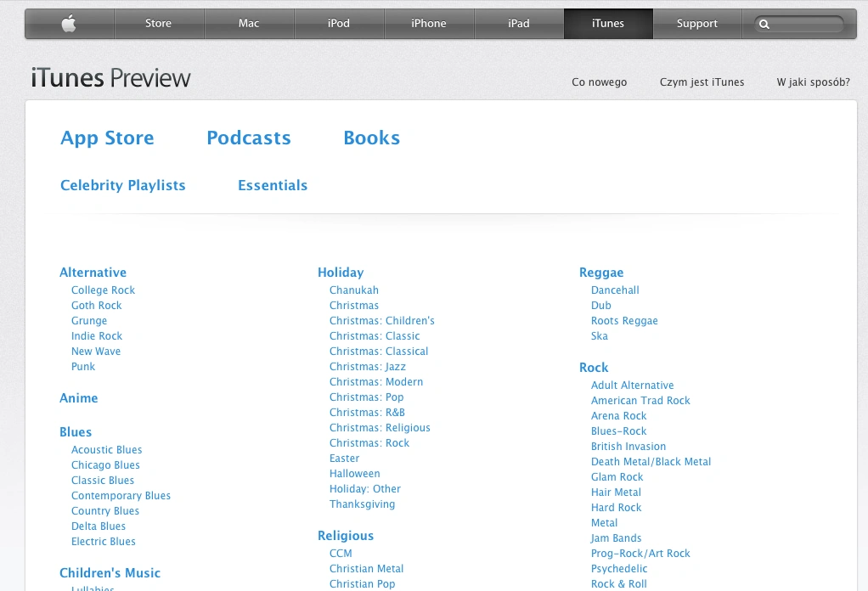868x591 pixels.
Task: Select Delta Blues
Action: point(99,526)
